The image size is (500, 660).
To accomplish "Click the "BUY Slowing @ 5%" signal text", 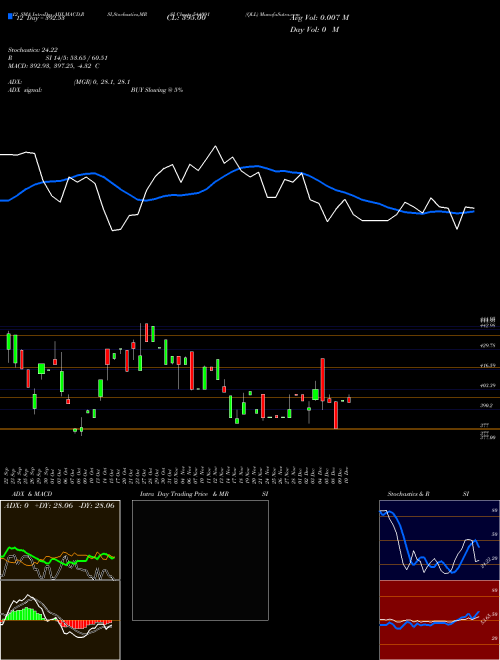I will (x=157, y=90).
